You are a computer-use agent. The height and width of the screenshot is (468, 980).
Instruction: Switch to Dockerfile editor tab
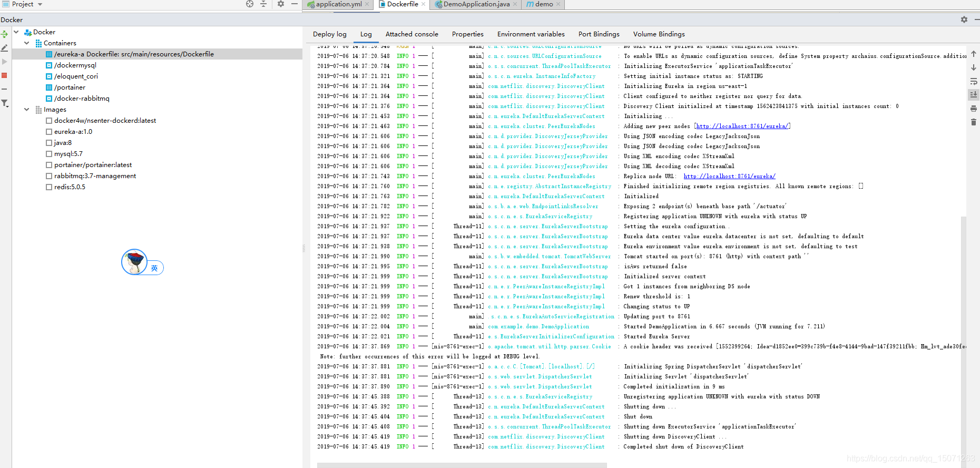[403, 4]
